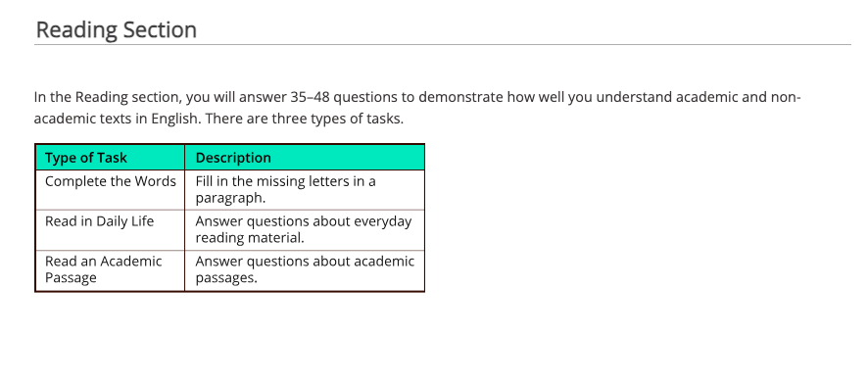868x386 pixels.
Task: Select "Answer questions about everyday" description text
Action: pos(304,221)
